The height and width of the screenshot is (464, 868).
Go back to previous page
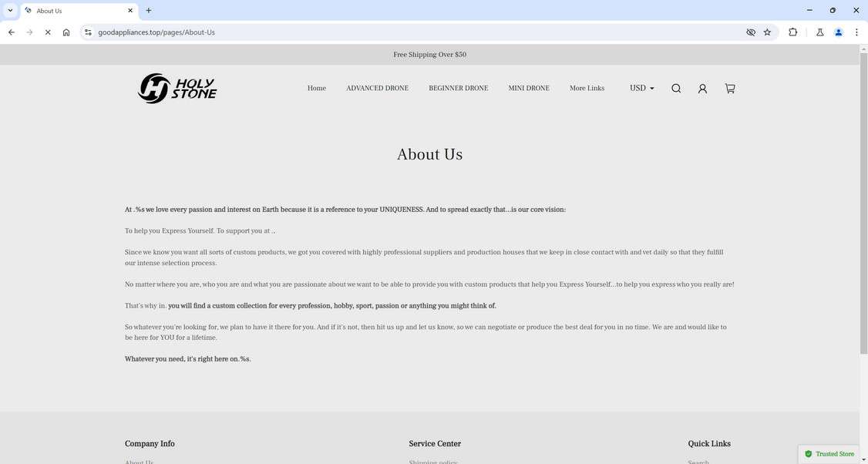pyautogui.click(x=11, y=32)
